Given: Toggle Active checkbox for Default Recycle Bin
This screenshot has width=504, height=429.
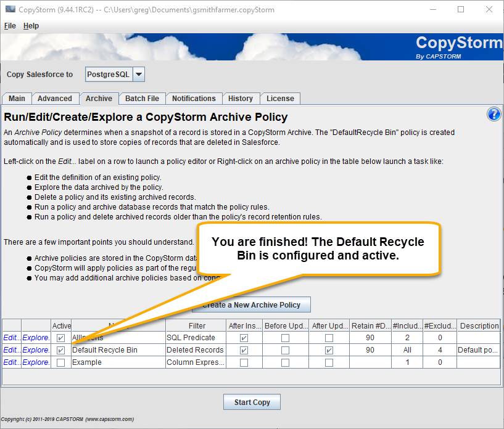Looking at the screenshot, I should pyautogui.click(x=60, y=350).
